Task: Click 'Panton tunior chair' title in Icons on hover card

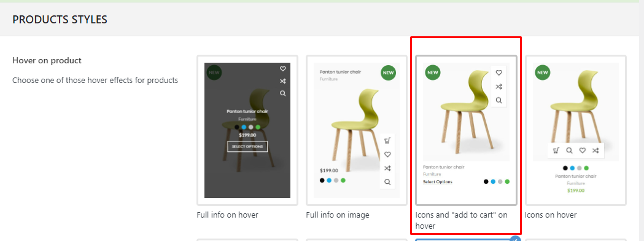Action: 576,176
